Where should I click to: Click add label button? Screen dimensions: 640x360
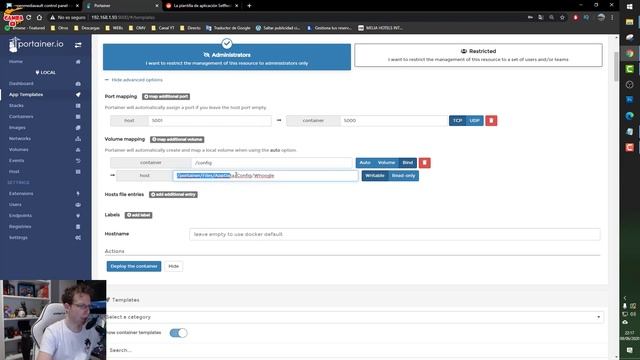click(x=138, y=215)
